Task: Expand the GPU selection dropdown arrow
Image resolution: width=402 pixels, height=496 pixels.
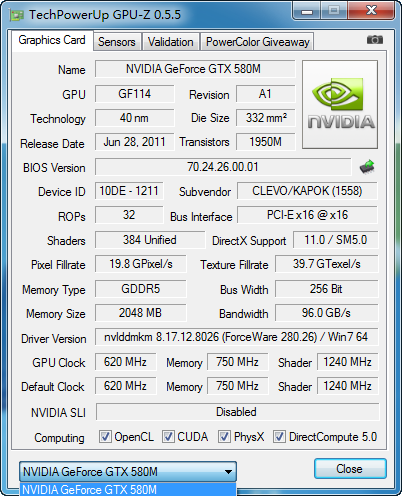Action: click(x=228, y=472)
